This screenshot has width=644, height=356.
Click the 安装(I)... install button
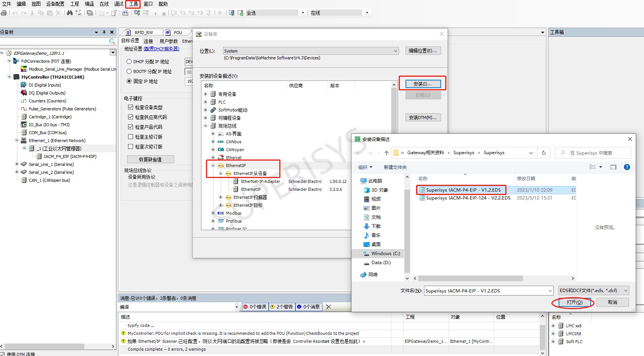tap(423, 84)
